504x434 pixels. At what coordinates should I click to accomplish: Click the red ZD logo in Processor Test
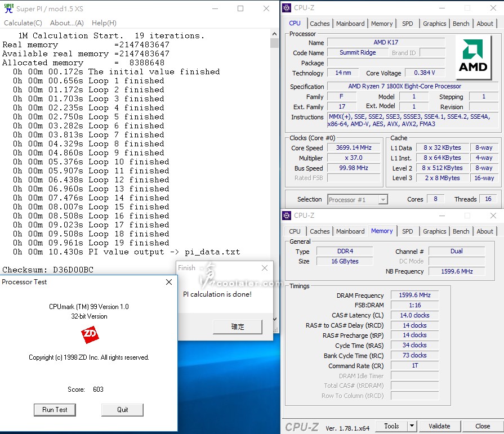tap(90, 334)
